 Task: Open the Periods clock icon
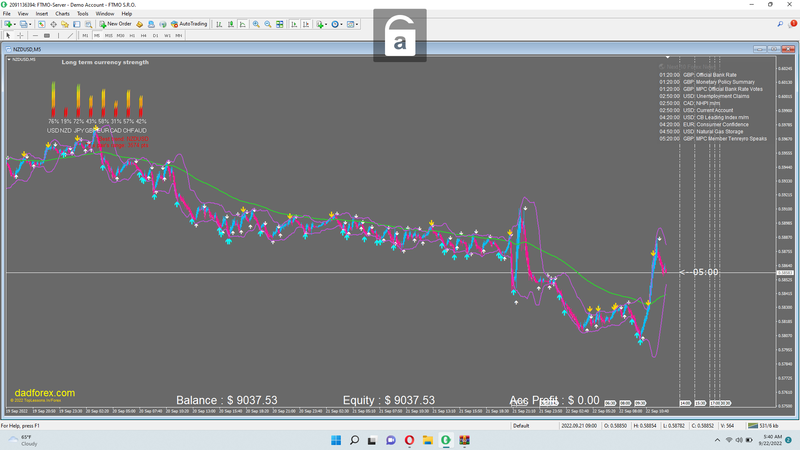coord(335,24)
